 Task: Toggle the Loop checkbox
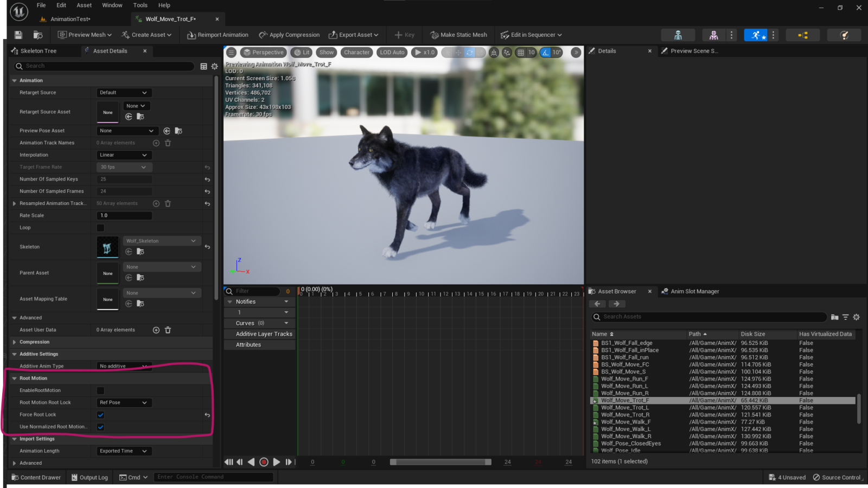(x=100, y=228)
